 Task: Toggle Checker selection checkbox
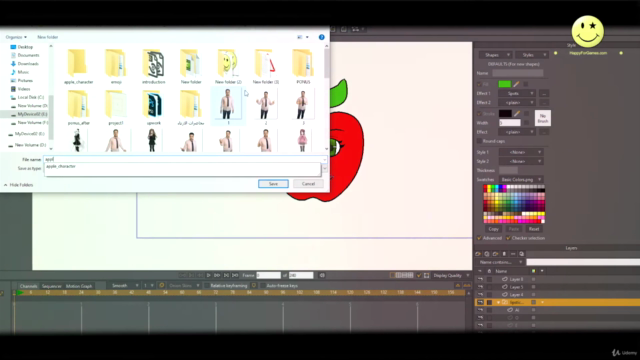(508, 238)
